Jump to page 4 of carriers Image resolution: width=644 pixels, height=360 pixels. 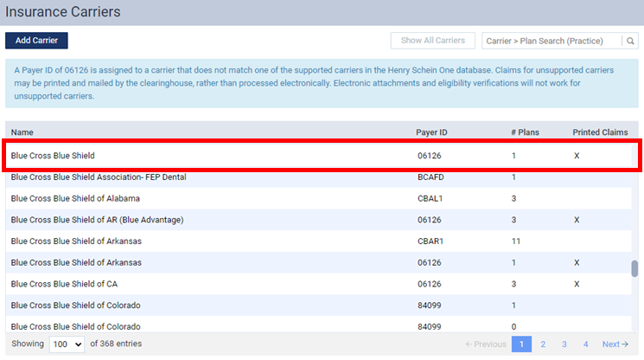(585, 344)
